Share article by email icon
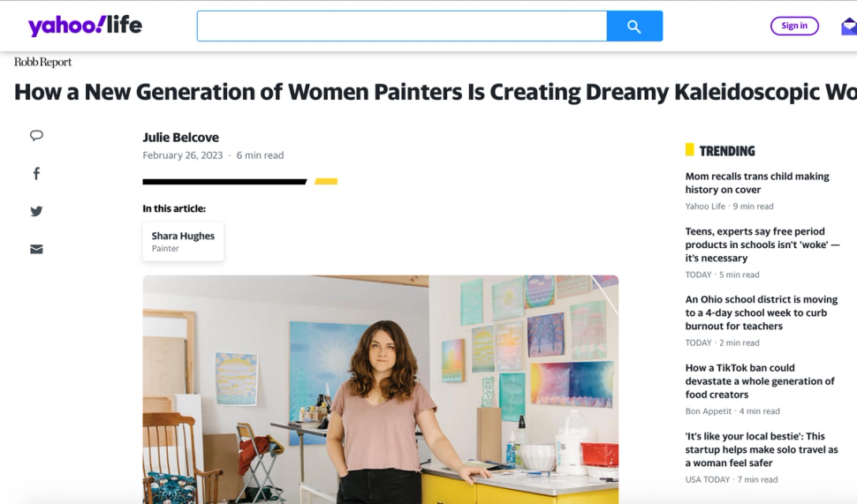This screenshot has width=857, height=504. click(x=36, y=249)
